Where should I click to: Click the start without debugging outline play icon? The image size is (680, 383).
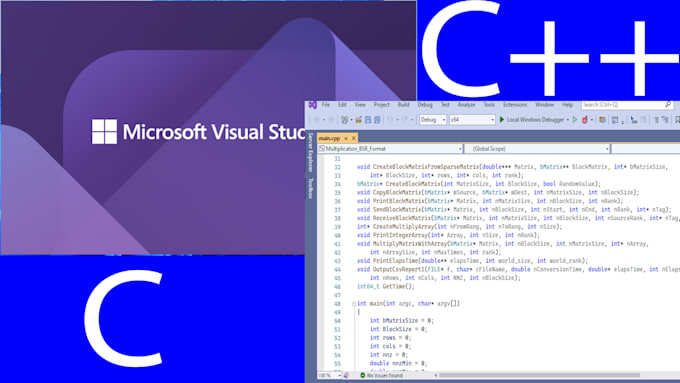click(575, 119)
